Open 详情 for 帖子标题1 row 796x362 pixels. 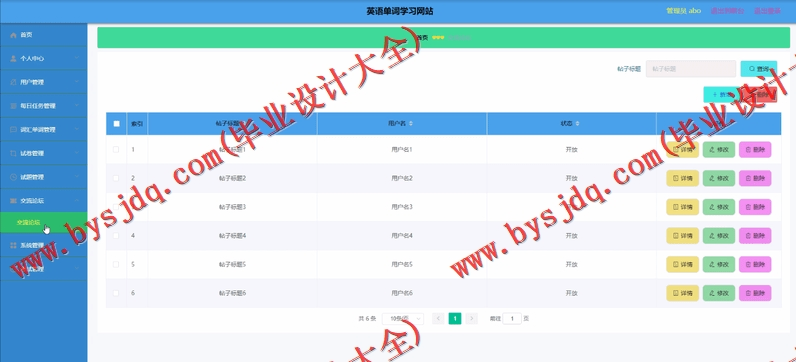click(x=682, y=150)
